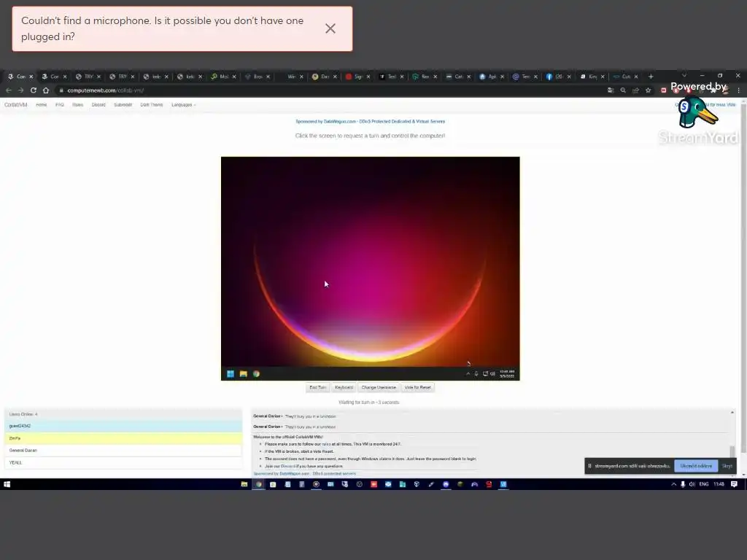747x560 pixels.
Task: Open the Chrome three-dot menu
Action: coord(739,90)
